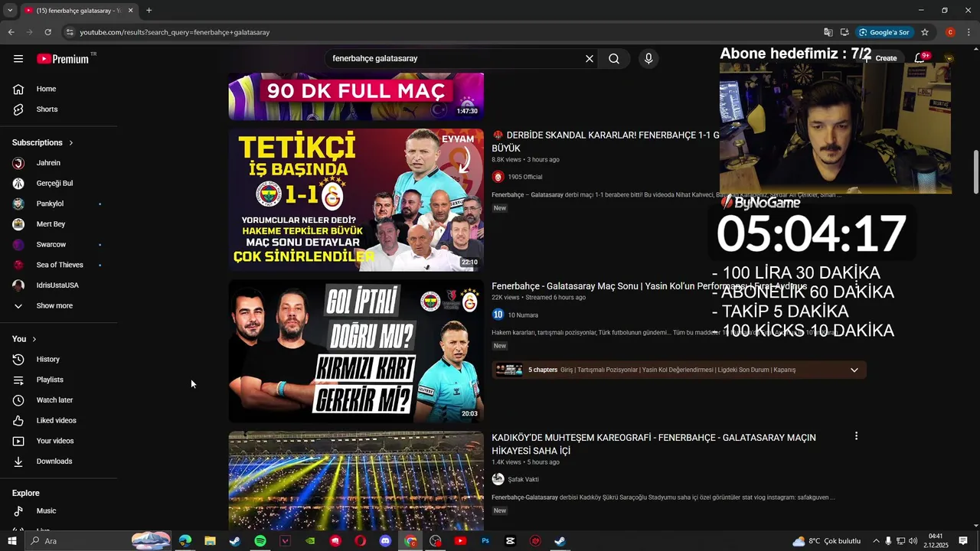Click the Google'a Sor lens button
Image resolution: width=980 pixels, height=551 pixels.
pyautogui.click(x=884, y=32)
